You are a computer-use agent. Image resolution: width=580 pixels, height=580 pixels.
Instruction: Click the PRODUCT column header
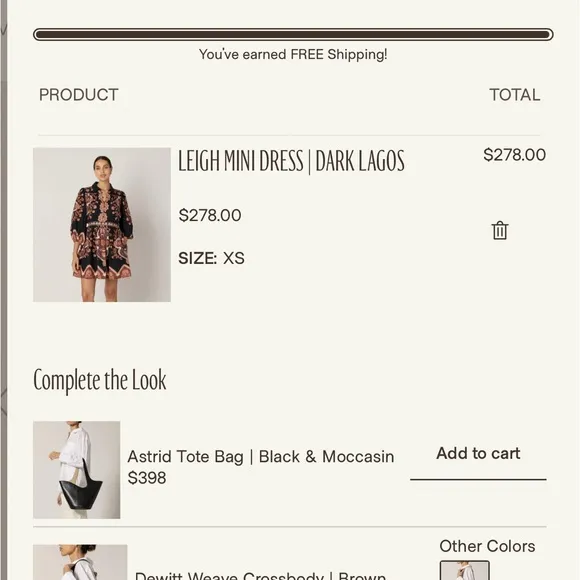tap(79, 95)
